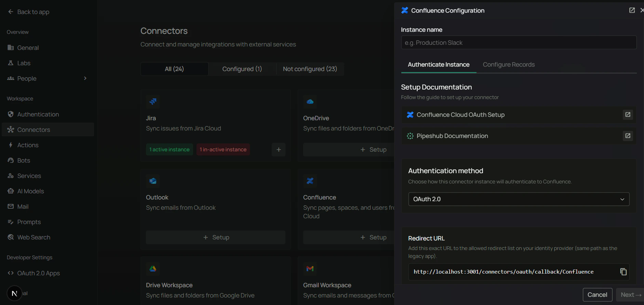Viewport: 644px width, 305px height.
Task: Switch to the Configured (1) tab
Action: pyautogui.click(x=242, y=69)
